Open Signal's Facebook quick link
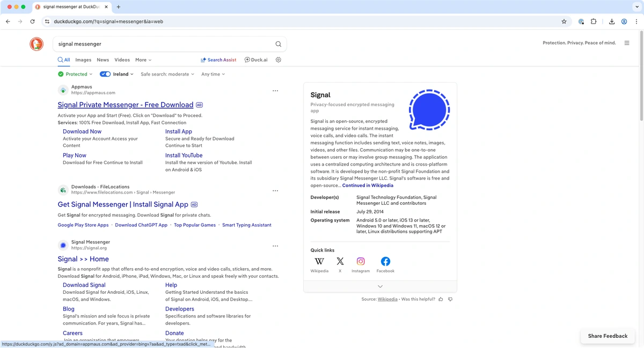 tap(385, 264)
